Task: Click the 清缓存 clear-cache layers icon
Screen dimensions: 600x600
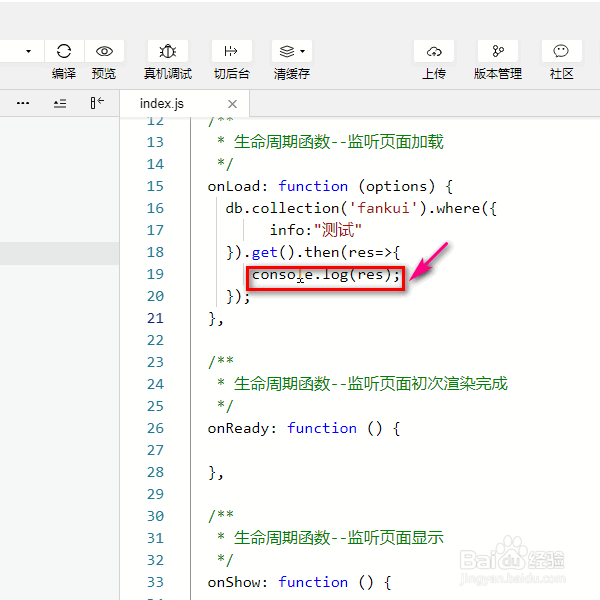Action: tap(287, 51)
